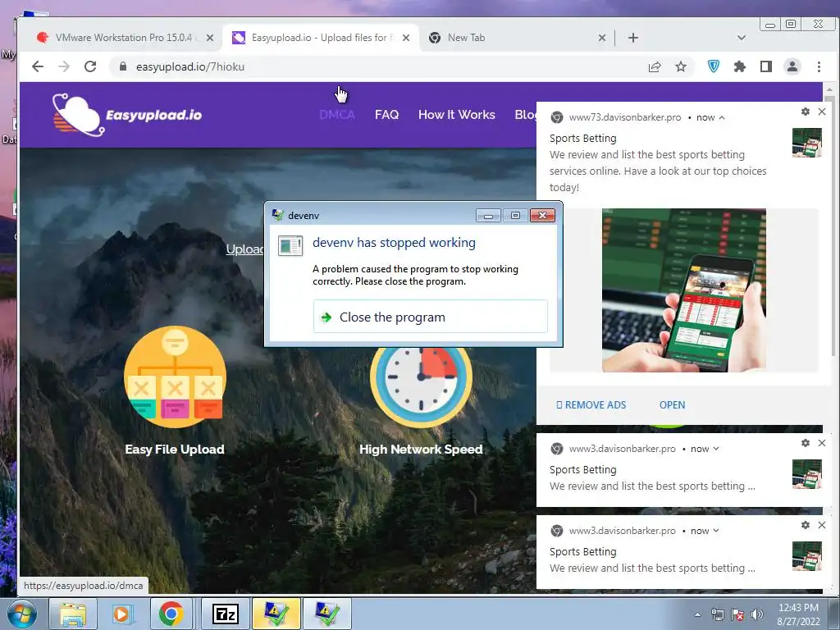
Task: Open the Extensions puzzle icon
Action: click(x=739, y=66)
